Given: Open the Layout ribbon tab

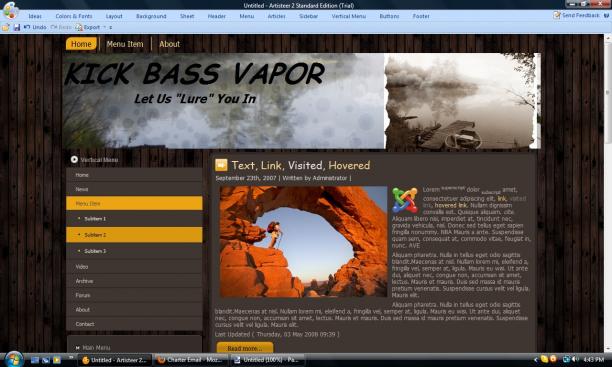Looking at the screenshot, I should 114,16.
